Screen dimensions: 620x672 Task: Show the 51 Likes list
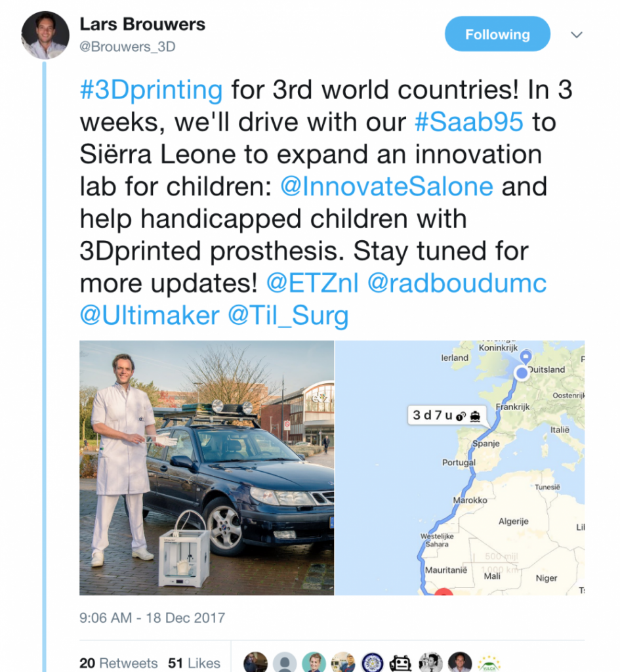[x=194, y=663]
